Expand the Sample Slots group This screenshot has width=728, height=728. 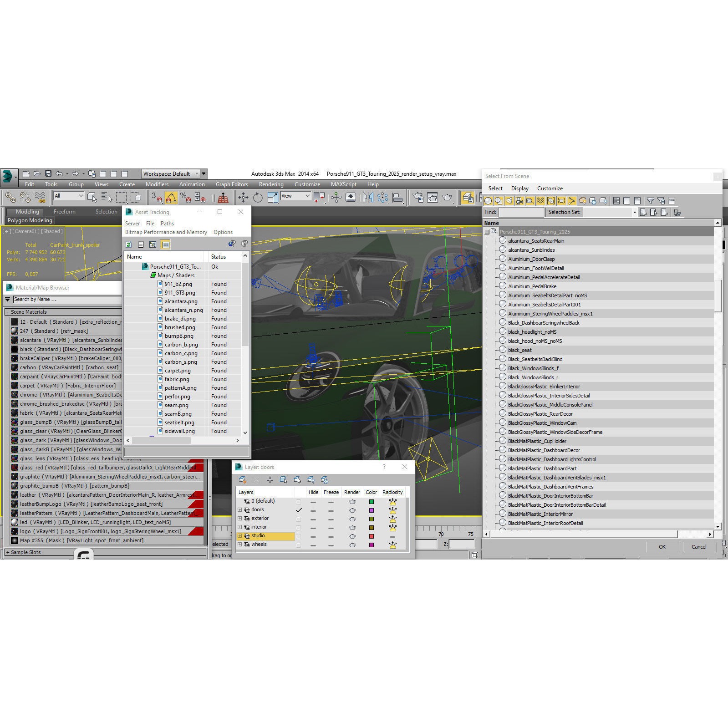tap(8, 552)
